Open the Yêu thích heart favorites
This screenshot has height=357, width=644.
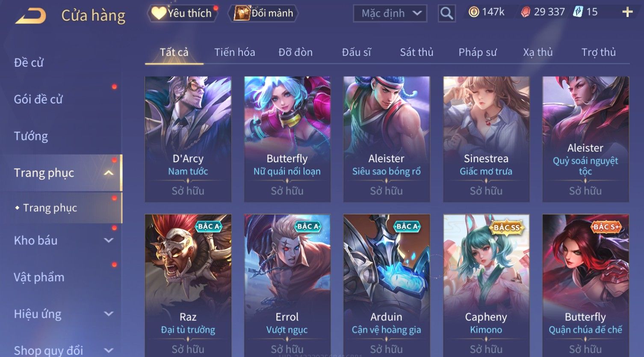click(x=183, y=13)
